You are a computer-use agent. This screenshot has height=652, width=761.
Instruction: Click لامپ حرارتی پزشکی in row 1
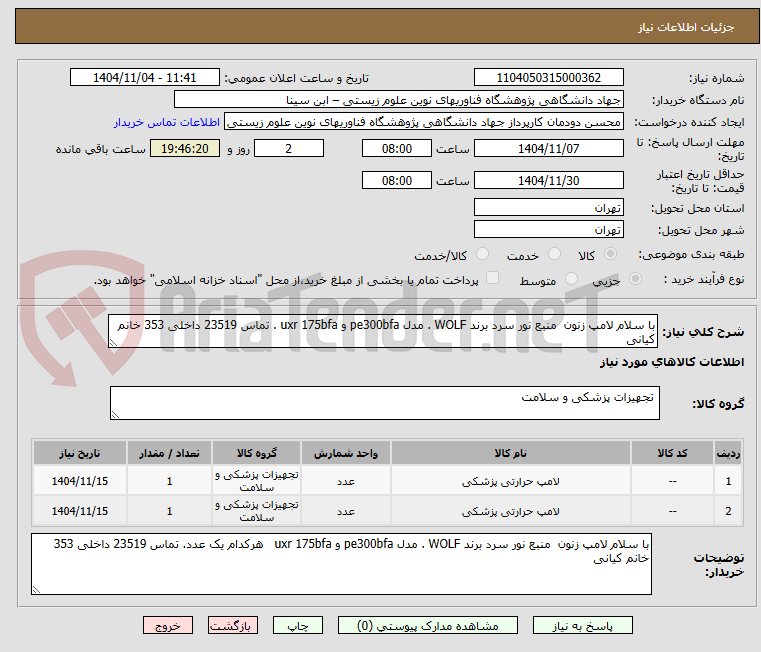511,482
